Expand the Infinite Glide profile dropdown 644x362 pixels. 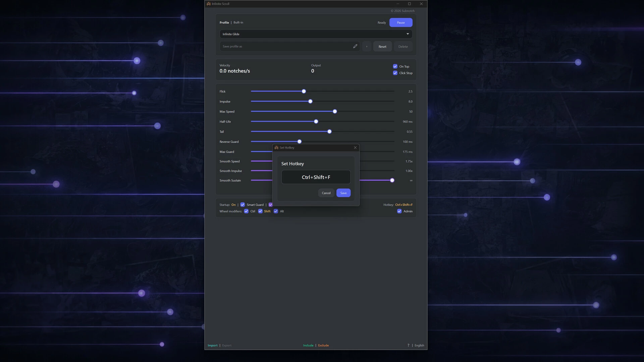tap(316, 34)
